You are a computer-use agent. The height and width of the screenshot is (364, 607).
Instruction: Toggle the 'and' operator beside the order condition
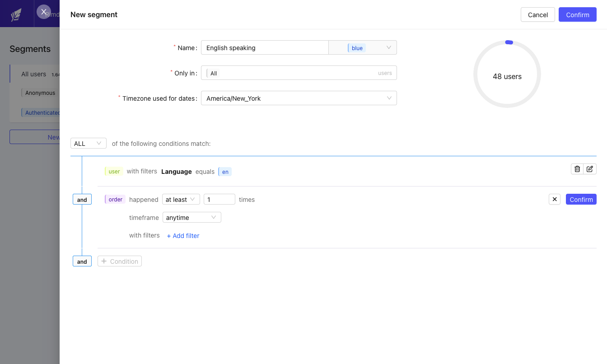82,199
